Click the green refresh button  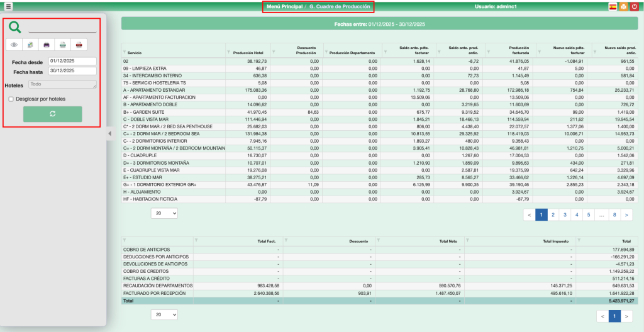52,114
